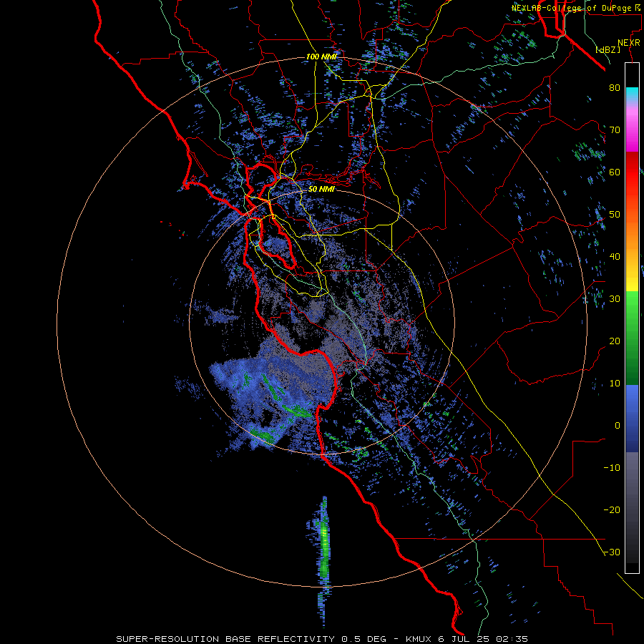Click the 20 value on the dBZ scale
This screenshot has height=644, width=644.
pos(615,341)
